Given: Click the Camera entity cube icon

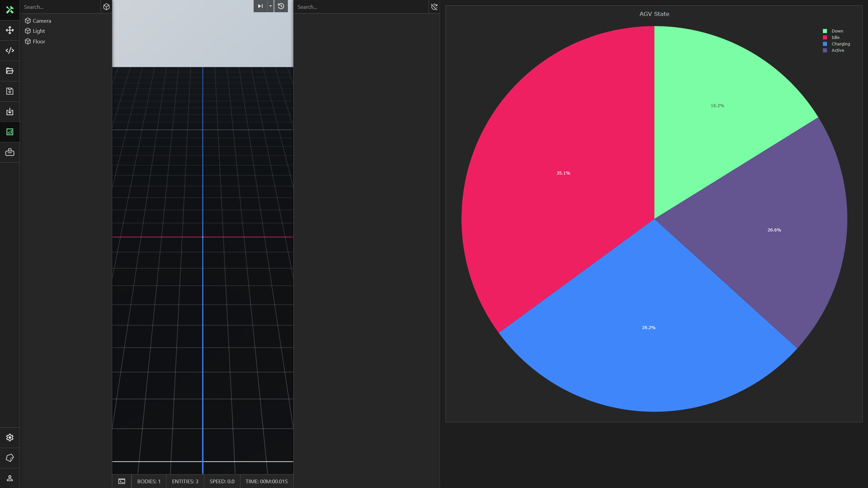Looking at the screenshot, I should point(28,21).
